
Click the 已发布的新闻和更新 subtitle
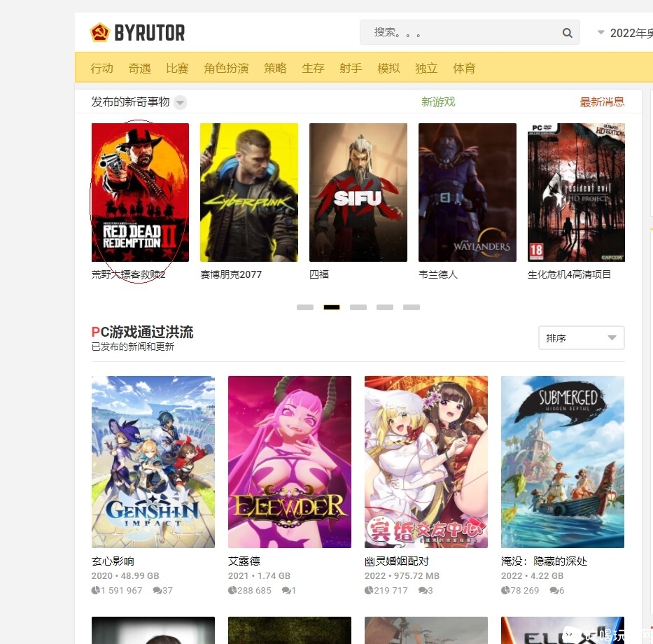[x=133, y=346]
